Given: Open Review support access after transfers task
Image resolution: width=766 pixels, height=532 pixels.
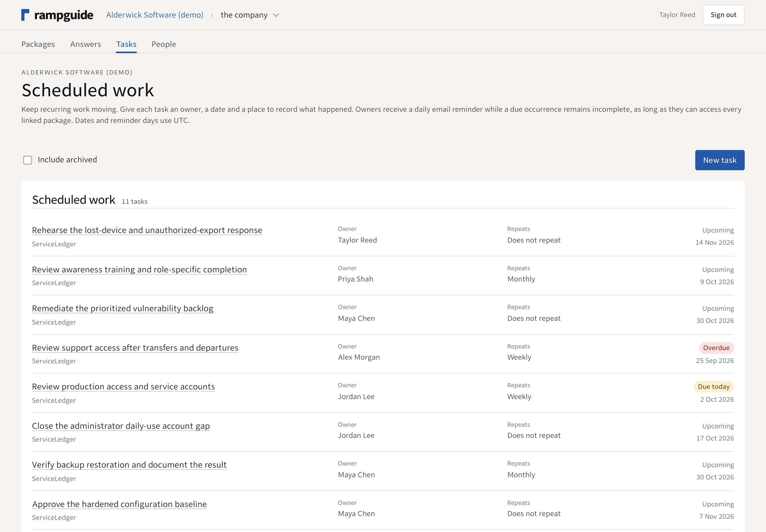Looking at the screenshot, I should pos(135,348).
